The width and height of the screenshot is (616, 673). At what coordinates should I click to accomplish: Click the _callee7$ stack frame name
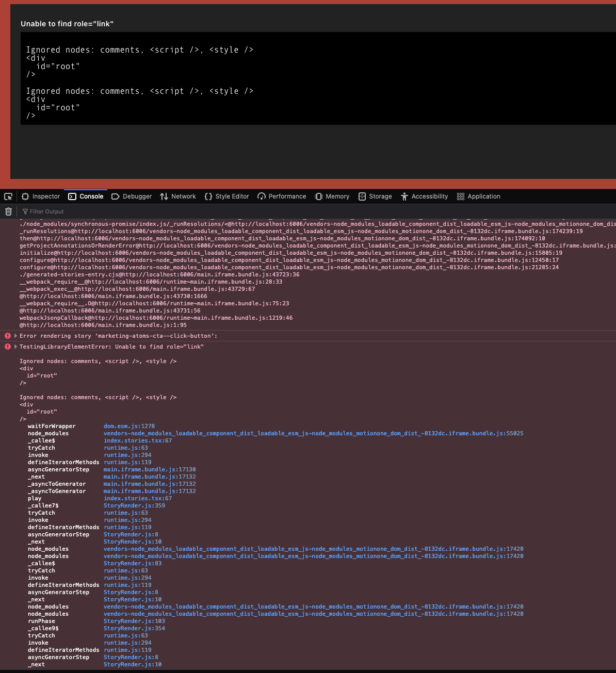coord(43,505)
